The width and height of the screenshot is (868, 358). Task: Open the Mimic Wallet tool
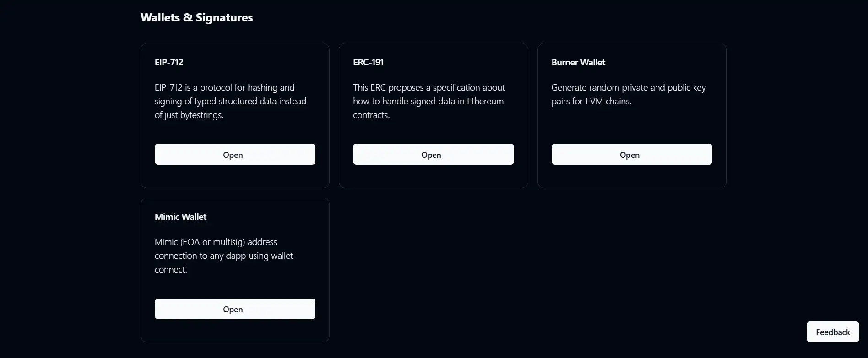[x=235, y=309]
